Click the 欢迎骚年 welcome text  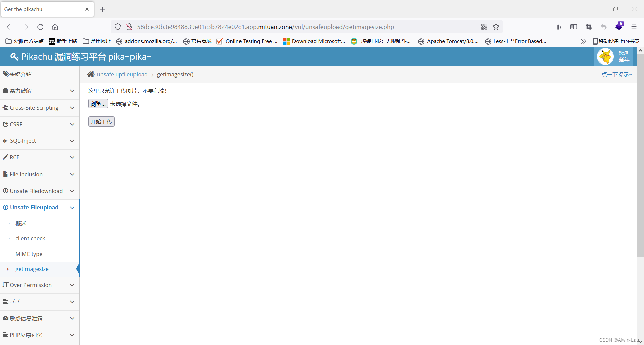[624, 57]
